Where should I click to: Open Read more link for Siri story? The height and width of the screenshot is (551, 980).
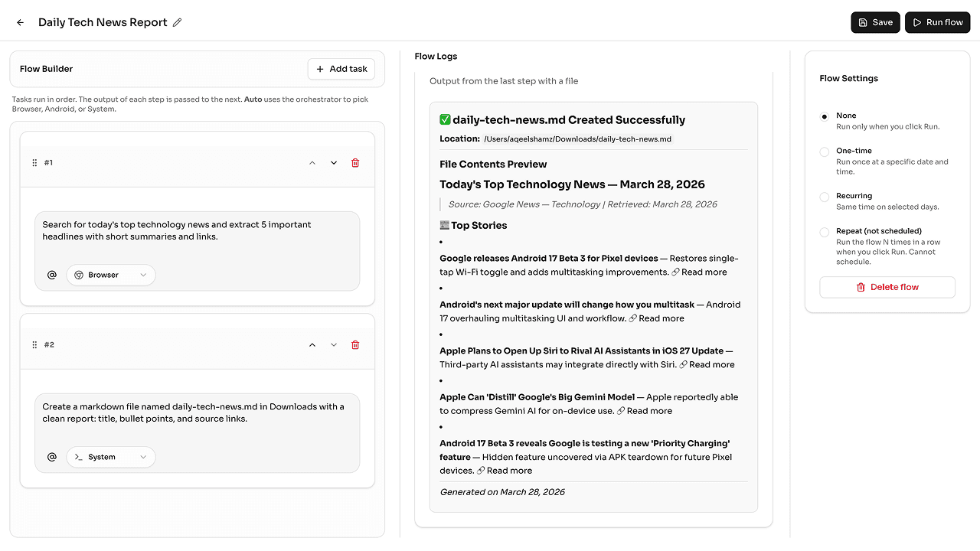(711, 365)
